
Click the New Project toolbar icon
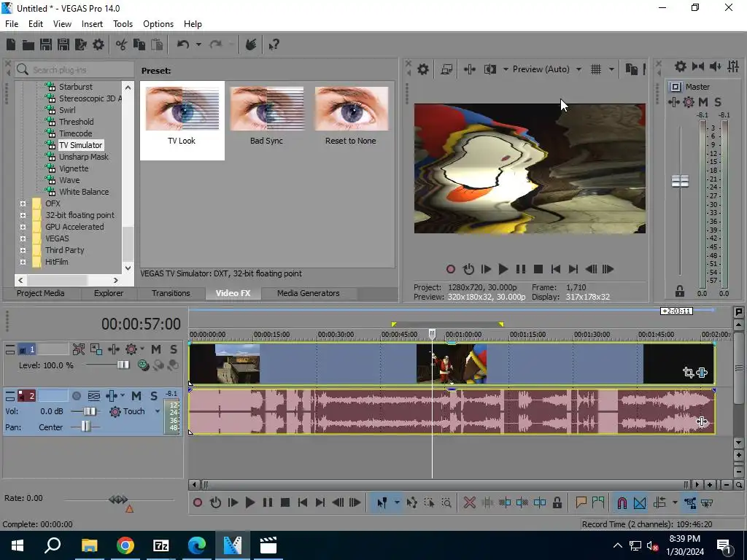pos(11,44)
